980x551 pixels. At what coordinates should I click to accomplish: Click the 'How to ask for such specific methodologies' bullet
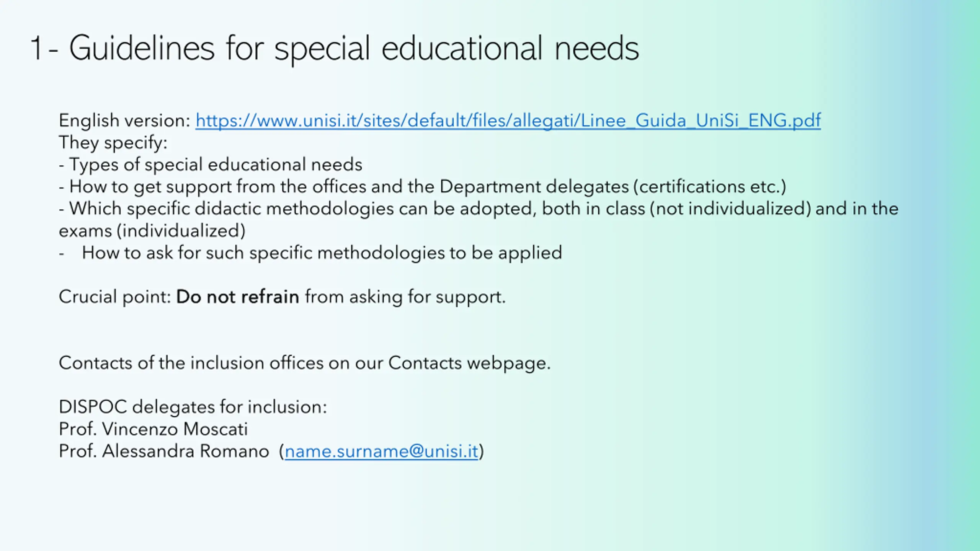[x=322, y=253]
